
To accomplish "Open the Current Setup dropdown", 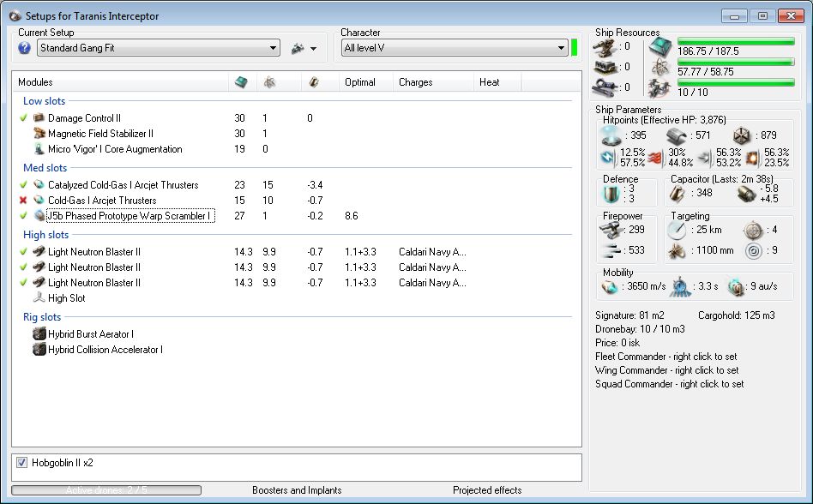I will [273, 49].
